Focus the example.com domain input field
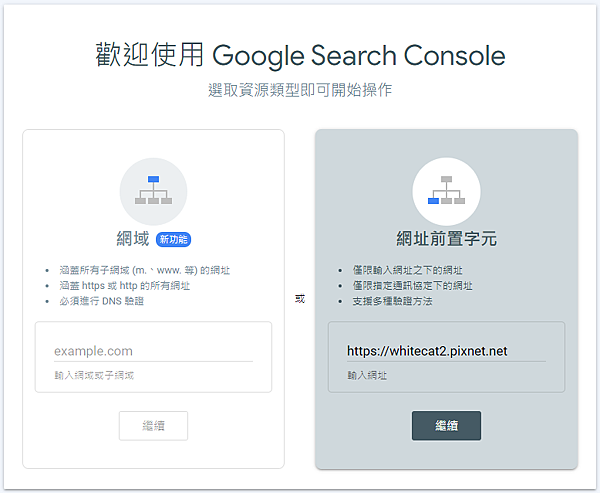 pyautogui.click(x=153, y=351)
